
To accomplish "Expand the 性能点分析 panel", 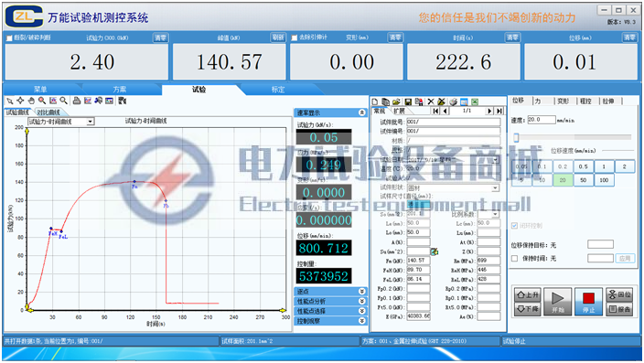I will [331, 301].
